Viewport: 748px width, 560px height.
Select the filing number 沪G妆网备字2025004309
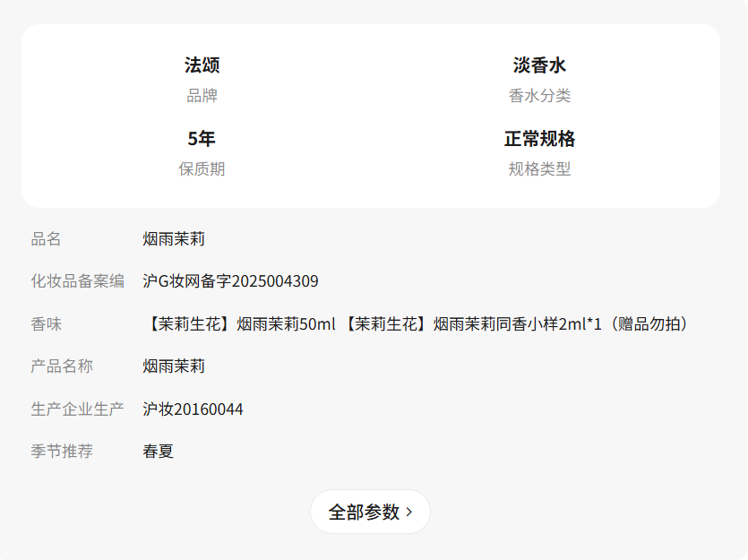pyautogui.click(x=230, y=281)
